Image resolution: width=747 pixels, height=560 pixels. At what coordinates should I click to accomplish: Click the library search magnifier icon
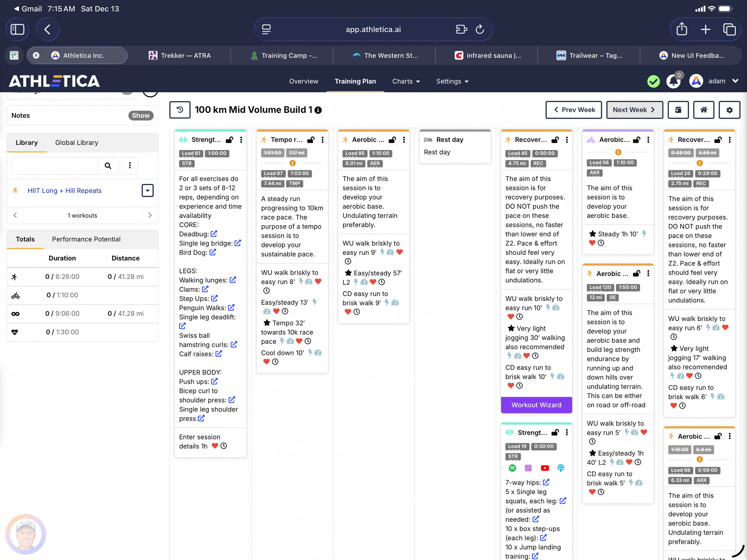(108, 166)
